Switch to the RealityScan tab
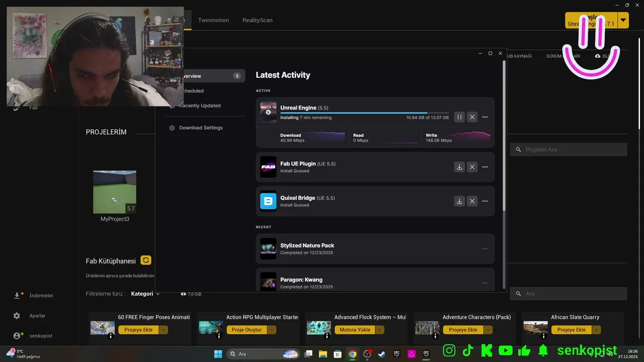Screen dimensions: 644x362 [x=257, y=20]
